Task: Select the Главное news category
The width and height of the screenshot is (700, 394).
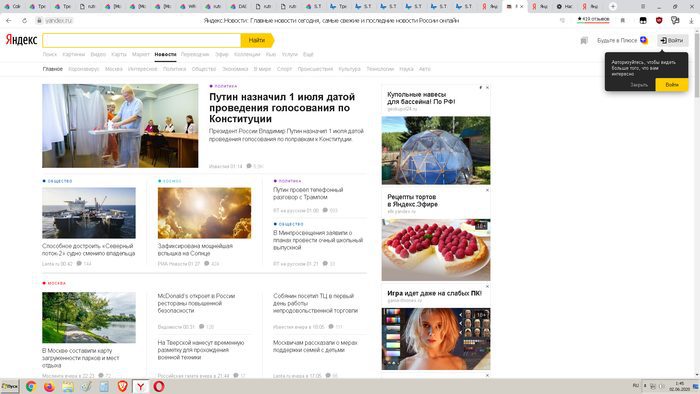Action: click(x=53, y=69)
